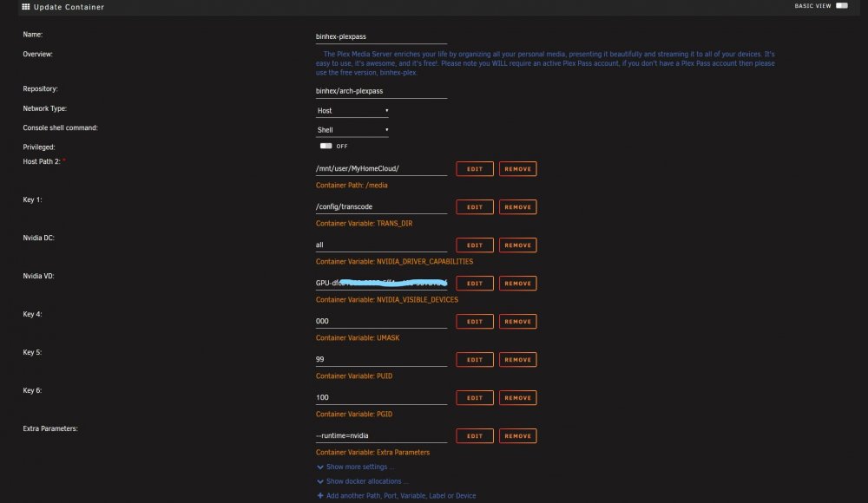Image resolution: width=868 pixels, height=503 pixels.
Task: Toggle the Privileged switch off/on
Action: point(325,146)
